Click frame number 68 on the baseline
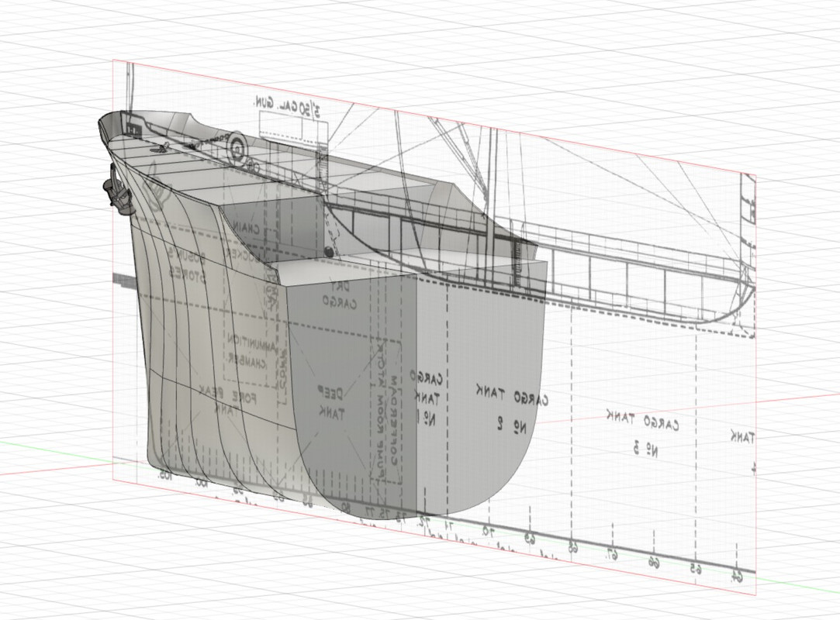 (573, 547)
